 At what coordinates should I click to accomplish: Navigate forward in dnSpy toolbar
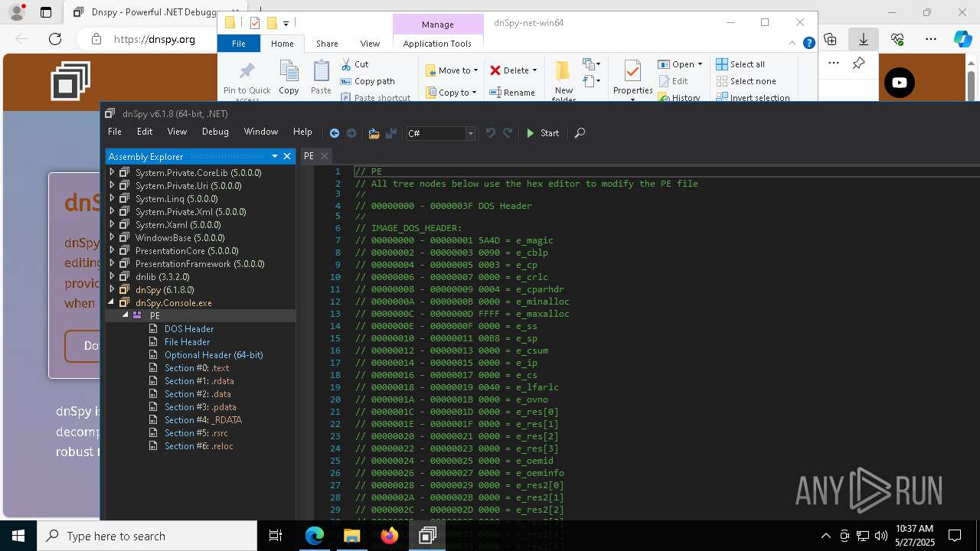click(351, 133)
